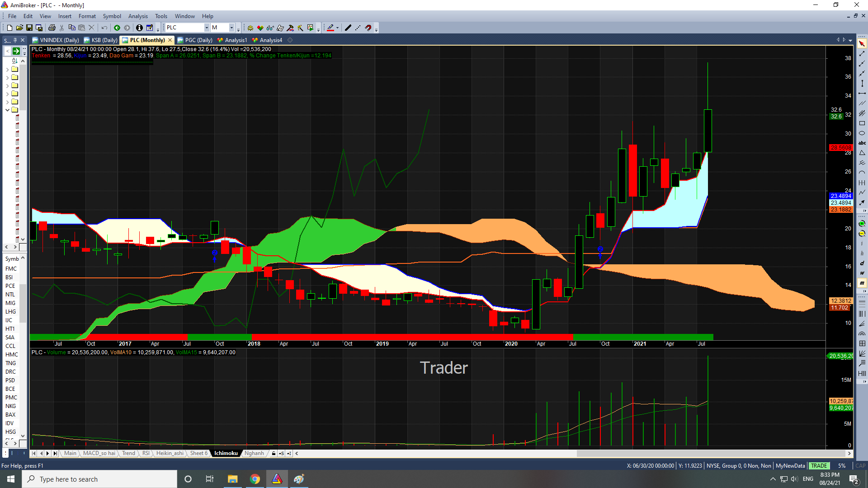Open the symbol information 'i' icon
This screenshot has height=488, width=868.
139,28
